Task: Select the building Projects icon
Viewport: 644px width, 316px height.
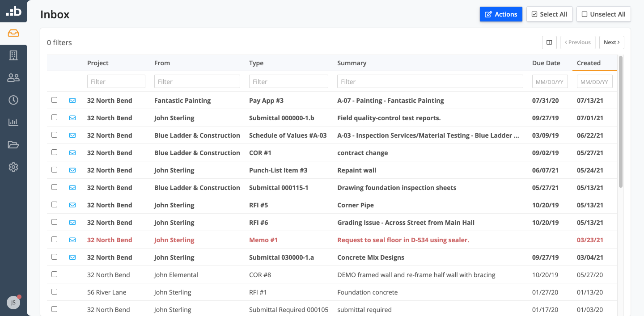Action: [x=13, y=55]
